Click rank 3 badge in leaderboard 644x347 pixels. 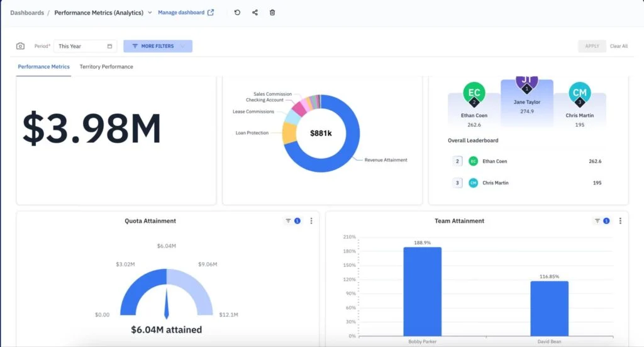(457, 183)
